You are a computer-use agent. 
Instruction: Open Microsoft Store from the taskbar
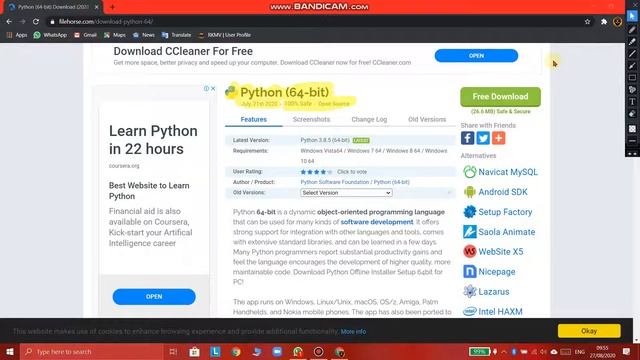pos(194,351)
